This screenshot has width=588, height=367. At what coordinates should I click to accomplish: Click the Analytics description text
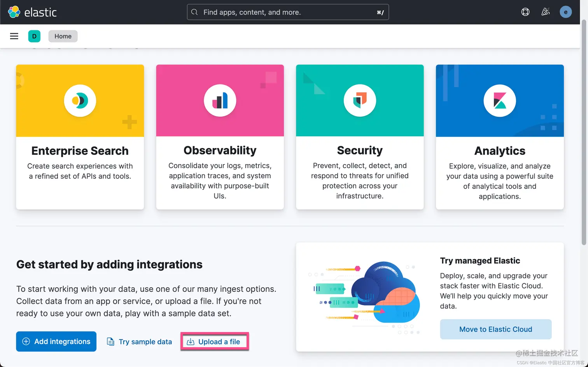[x=500, y=181]
